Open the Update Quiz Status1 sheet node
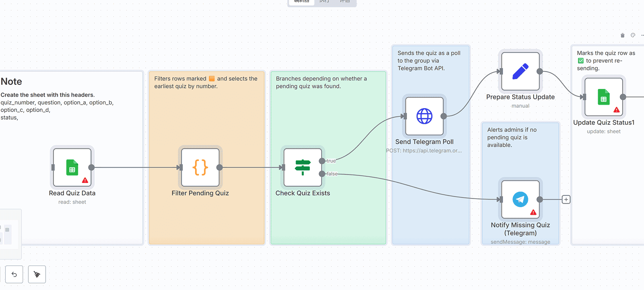644x290 pixels. [603, 97]
